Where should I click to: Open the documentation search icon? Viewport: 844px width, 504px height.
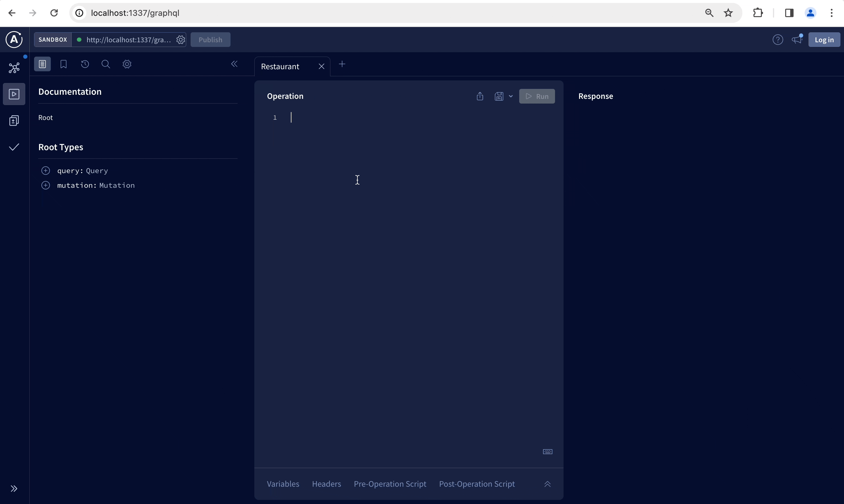(x=106, y=64)
